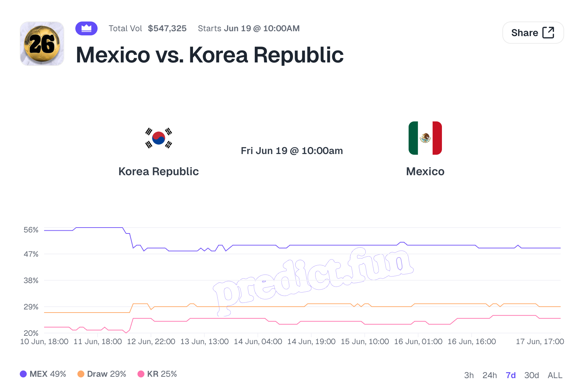Click the Korea Republic flag icon
This screenshot has height=392, width=586.
[159, 138]
